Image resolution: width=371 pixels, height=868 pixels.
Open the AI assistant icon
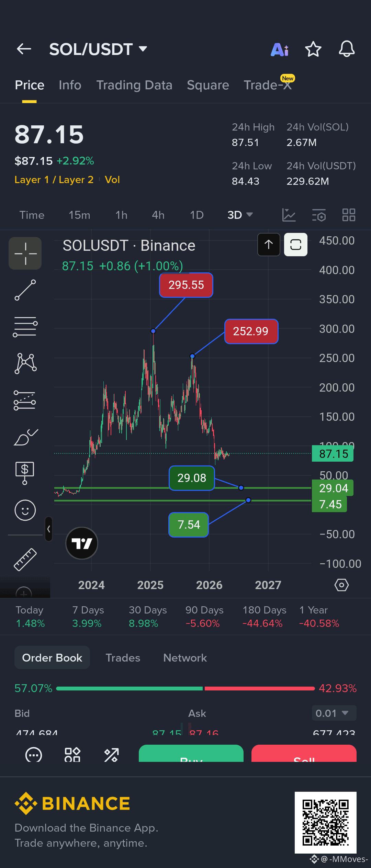pyautogui.click(x=280, y=50)
